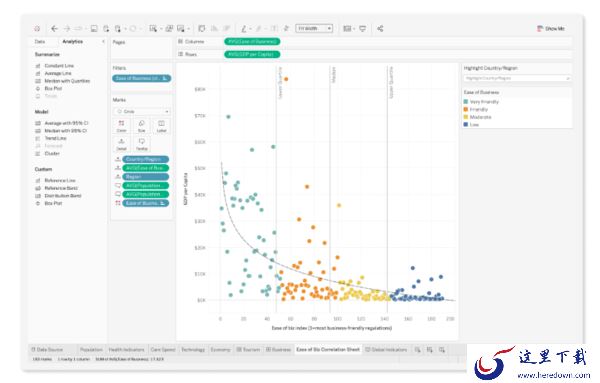Switch to the Data pane tab
Screen dimensions: 600x383
pos(40,41)
